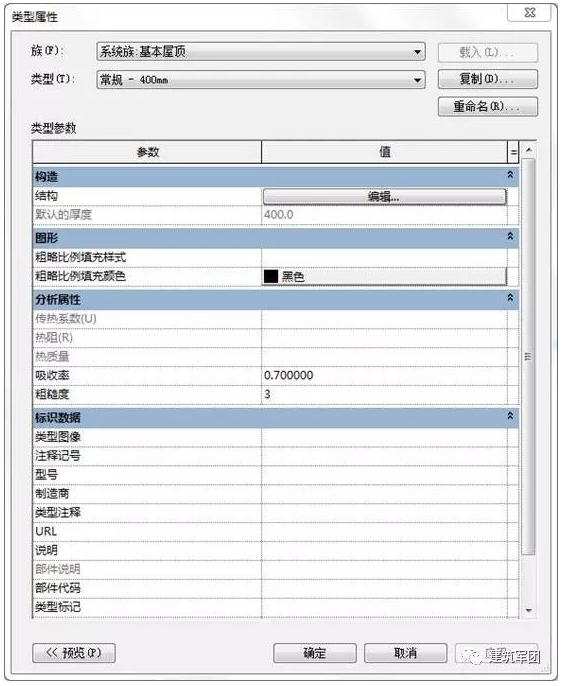This screenshot has height=686, width=561.
Task: Click the 编辑 button for 结构
Action: pyautogui.click(x=384, y=196)
